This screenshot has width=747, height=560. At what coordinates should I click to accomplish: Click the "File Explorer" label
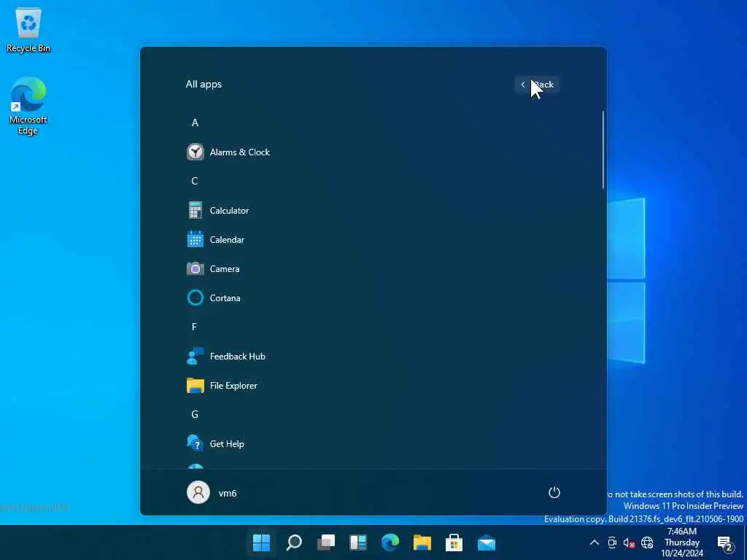click(233, 385)
